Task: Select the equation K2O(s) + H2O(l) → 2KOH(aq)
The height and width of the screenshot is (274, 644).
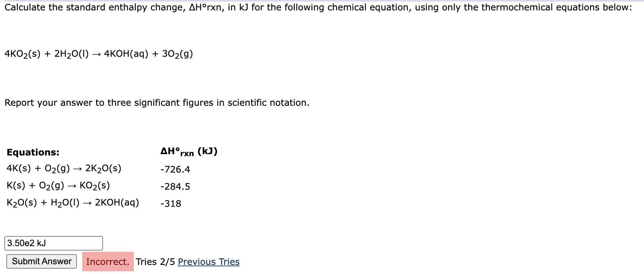Action: [73, 203]
